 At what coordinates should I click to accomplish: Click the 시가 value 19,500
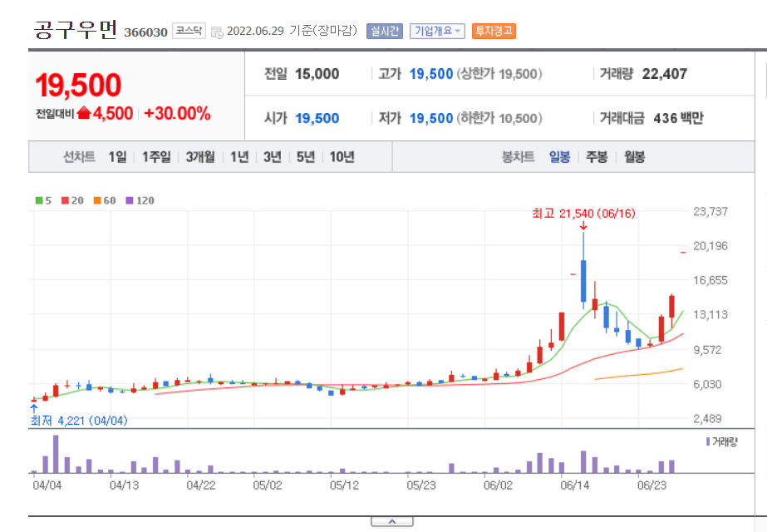tap(317, 118)
